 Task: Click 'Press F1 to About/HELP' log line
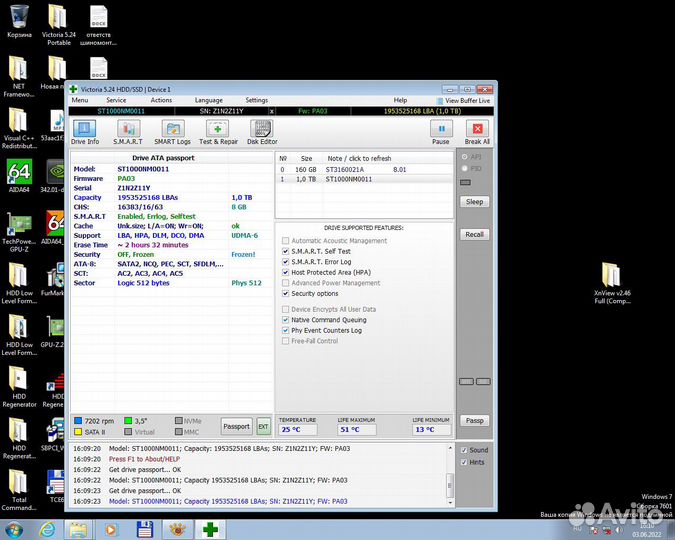(x=144, y=459)
